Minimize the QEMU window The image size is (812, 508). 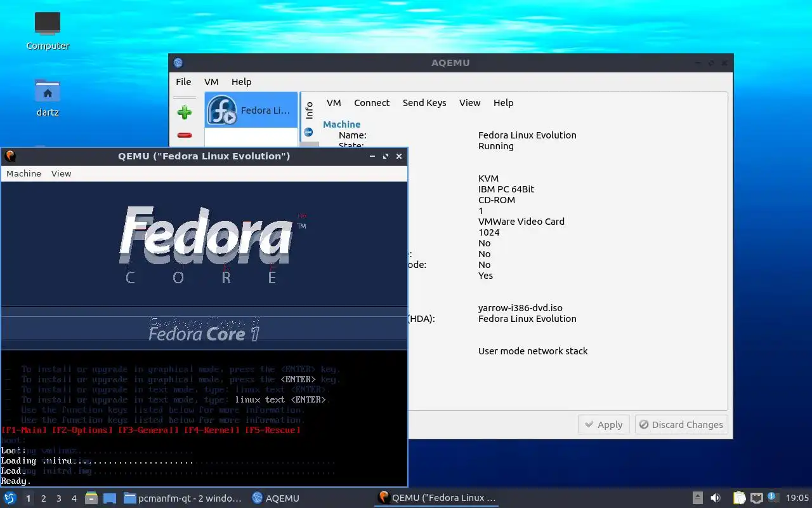(x=371, y=156)
